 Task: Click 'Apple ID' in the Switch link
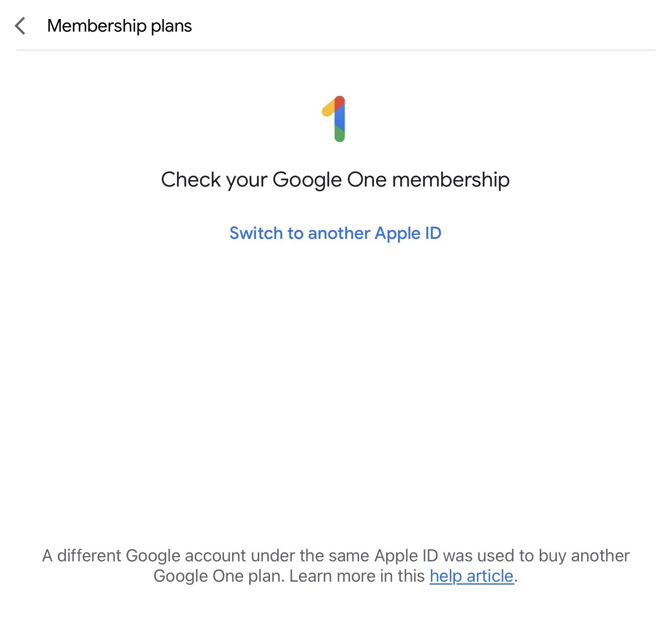(407, 233)
